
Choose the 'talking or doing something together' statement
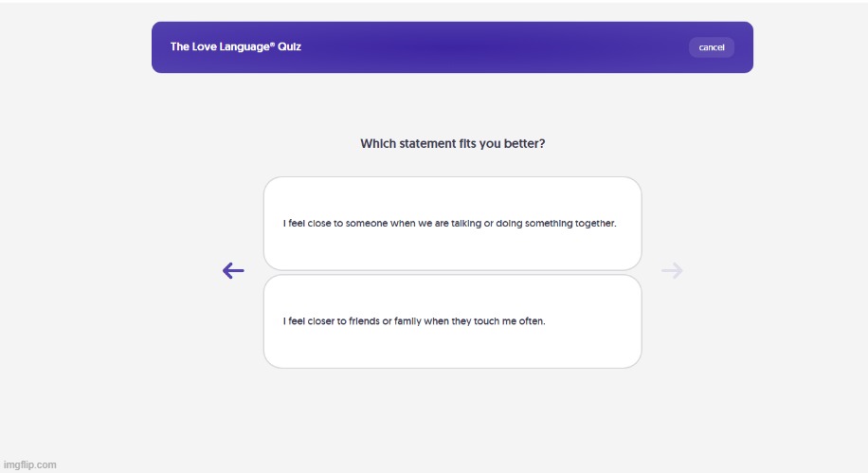pyautogui.click(x=452, y=224)
